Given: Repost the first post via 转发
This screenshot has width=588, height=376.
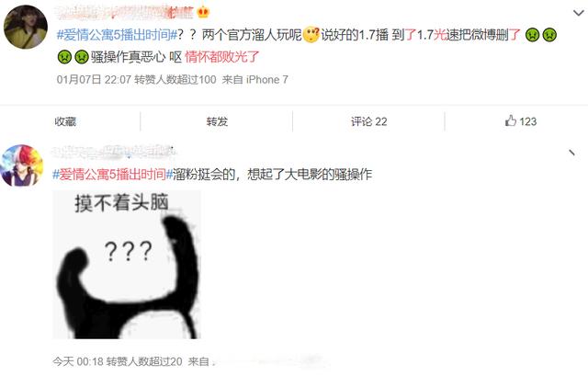Looking at the screenshot, I should pyautogui.click(x=217, y=121).
